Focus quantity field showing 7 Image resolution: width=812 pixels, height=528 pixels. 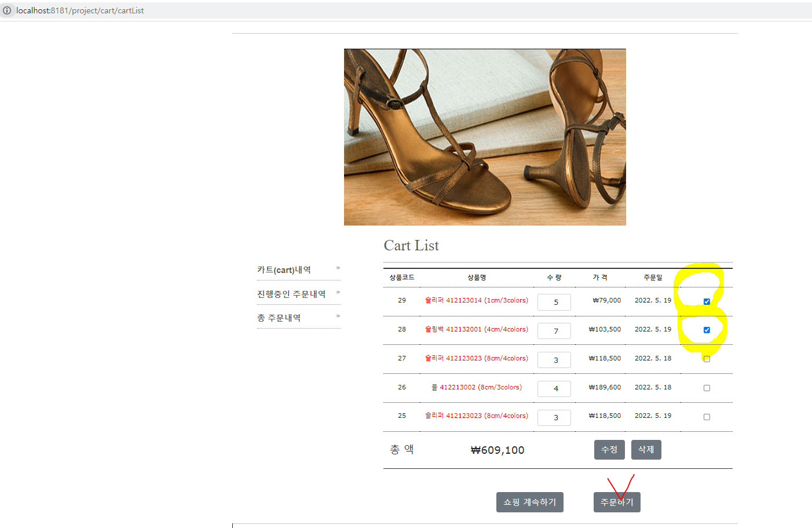(554, 331)
